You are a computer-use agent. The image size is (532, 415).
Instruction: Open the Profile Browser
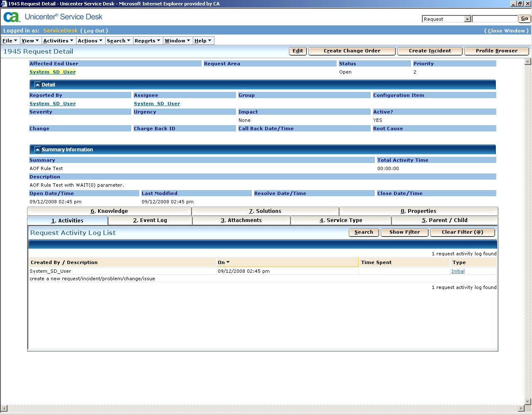pyautogui.click(x=496, y=51)
